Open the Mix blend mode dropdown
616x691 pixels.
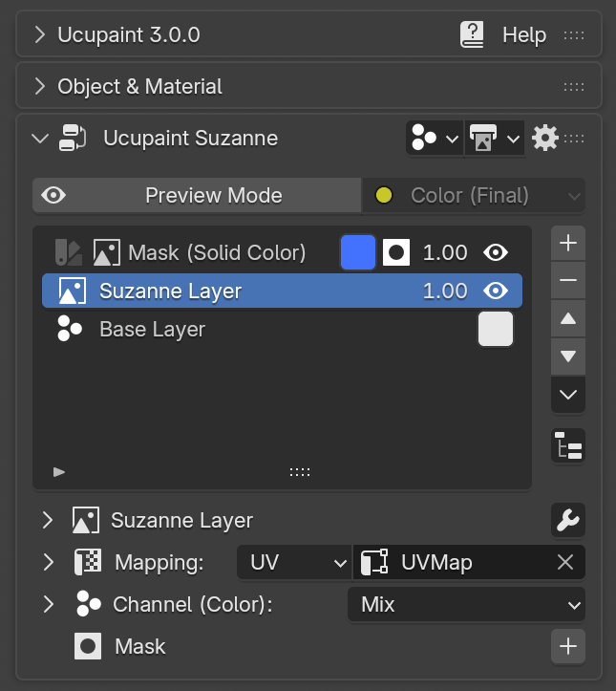[x=466, y=604]
